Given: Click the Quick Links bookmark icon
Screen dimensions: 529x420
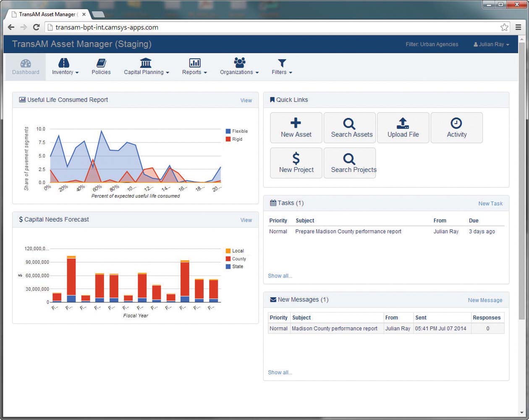Looking at the screenshot, I should (272, 100).
